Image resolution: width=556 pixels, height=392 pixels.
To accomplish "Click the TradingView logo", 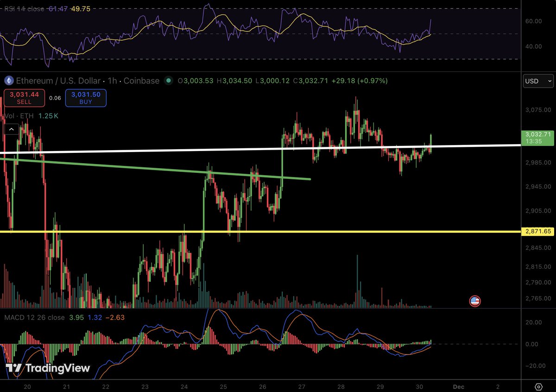I will [x=48, y=368].
